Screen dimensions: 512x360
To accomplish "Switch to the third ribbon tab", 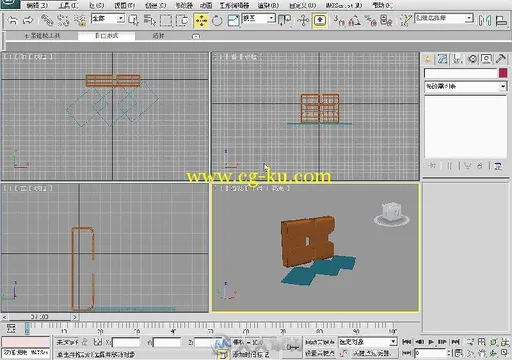I will pos(158,36).
